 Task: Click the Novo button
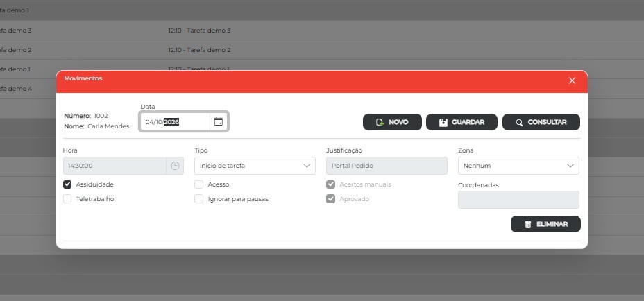pyautogui.click(x=392, y=122)
